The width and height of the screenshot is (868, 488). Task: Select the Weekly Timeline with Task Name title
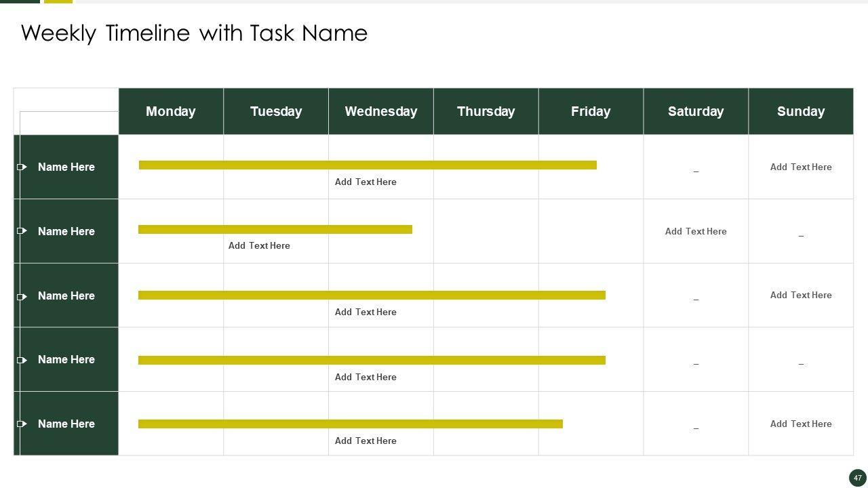194,33
